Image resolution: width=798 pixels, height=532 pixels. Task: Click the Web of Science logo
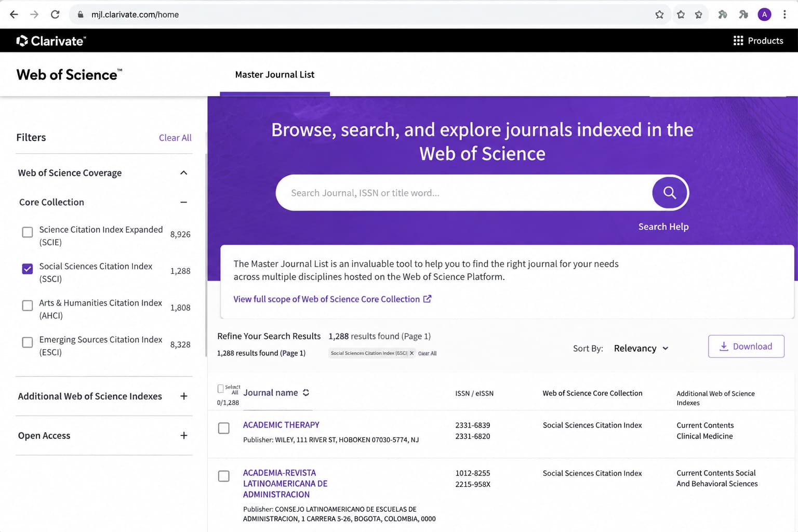tap(69, 75)
